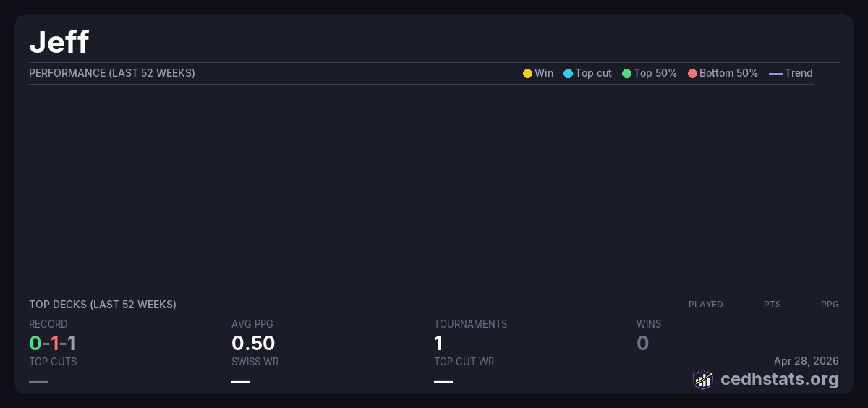
Task: Sort top decks by PTS column
Action: tap(772, 305)
